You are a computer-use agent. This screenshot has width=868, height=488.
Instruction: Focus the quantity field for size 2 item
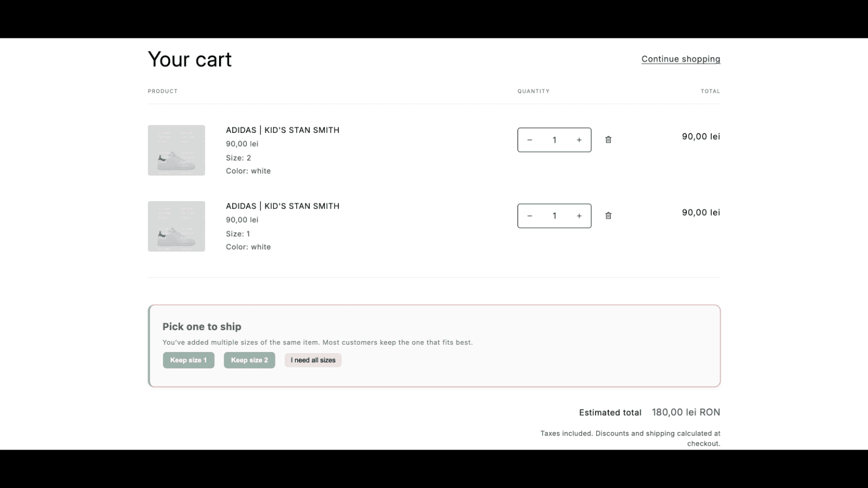coord(554,140)
